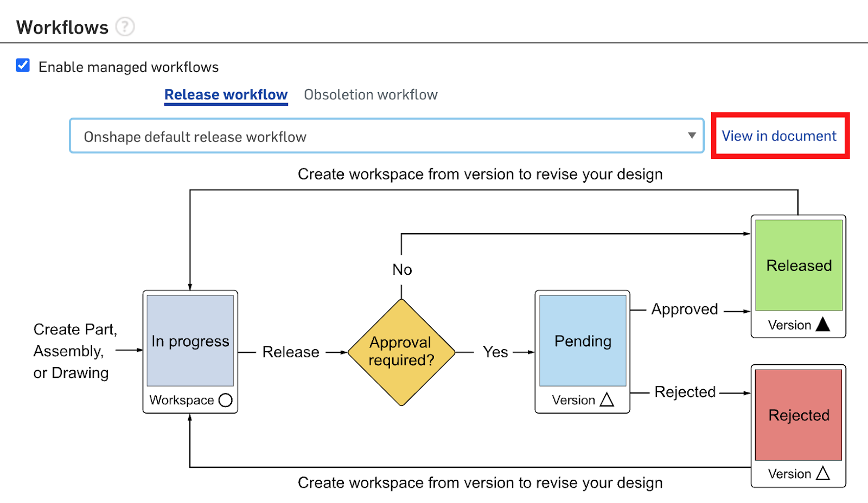Uncheck Enable managed workflows checkbox
Image resolution: width=868 pixels, height=503 pixels.
coord(23,66)
